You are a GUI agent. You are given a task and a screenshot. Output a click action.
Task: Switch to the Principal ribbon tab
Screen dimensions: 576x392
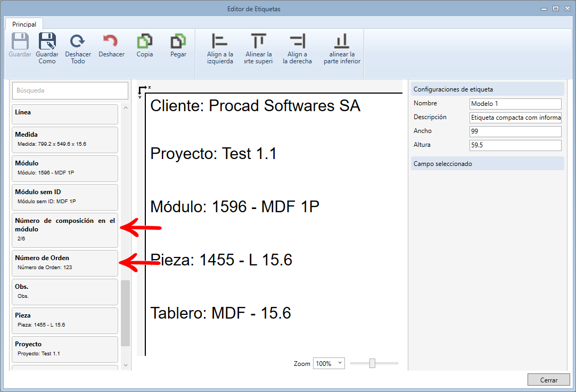tap(24, 24)
